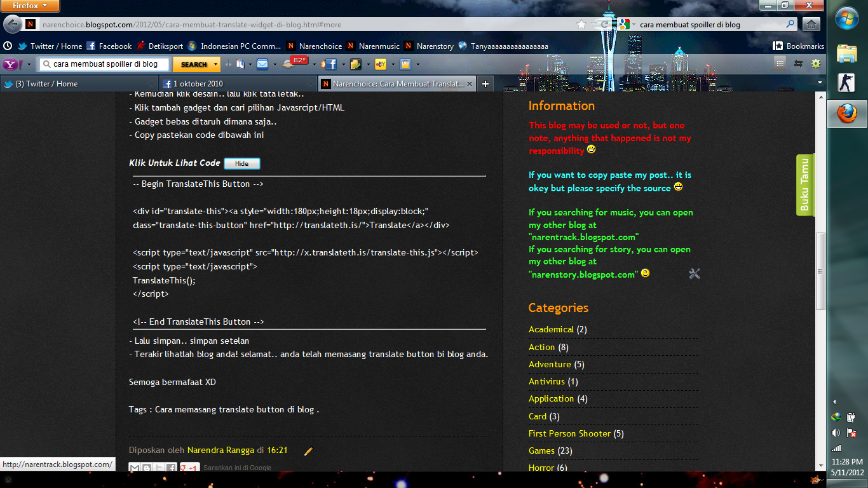868x488 pixels.
Task: Open the Bookmarks menu button
Action: tap(798, 46)
